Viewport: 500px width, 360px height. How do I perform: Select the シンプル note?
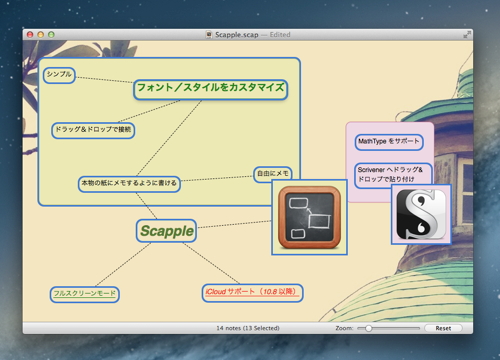59,75
